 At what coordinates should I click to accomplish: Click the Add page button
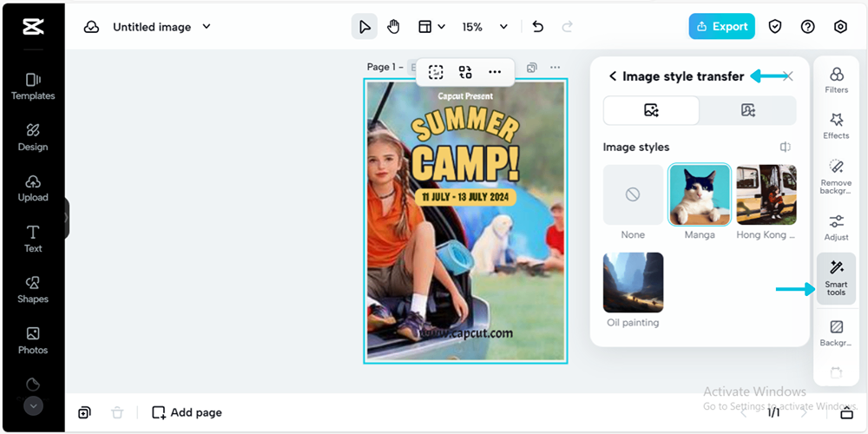pyautogui.click(x=187, y=412)
